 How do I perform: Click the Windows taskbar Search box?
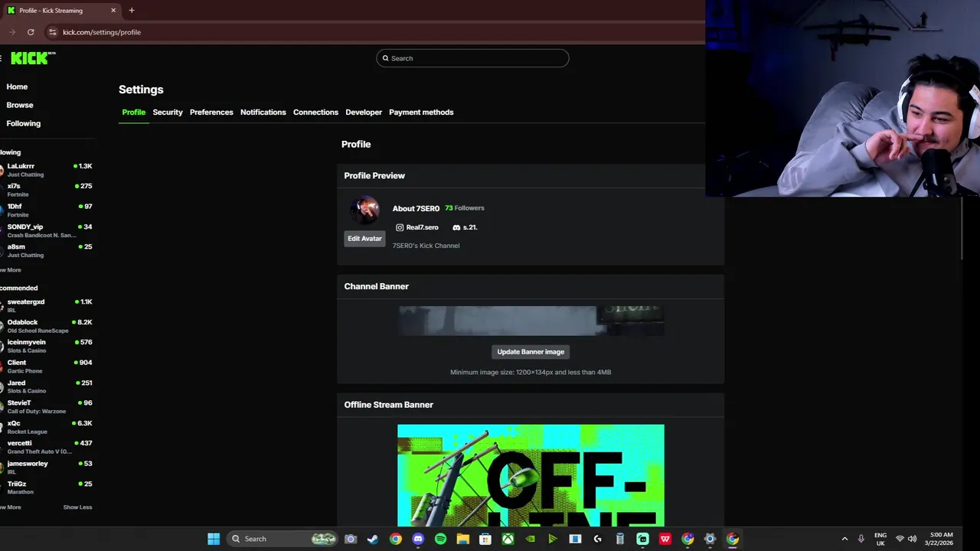point(283,539)
